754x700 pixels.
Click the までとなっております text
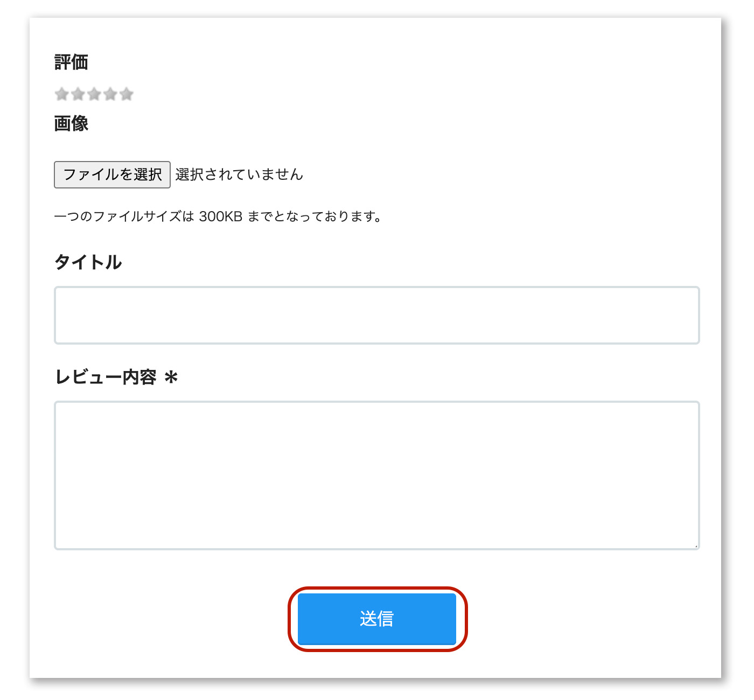pyautogui.click(x=315, y=216)
